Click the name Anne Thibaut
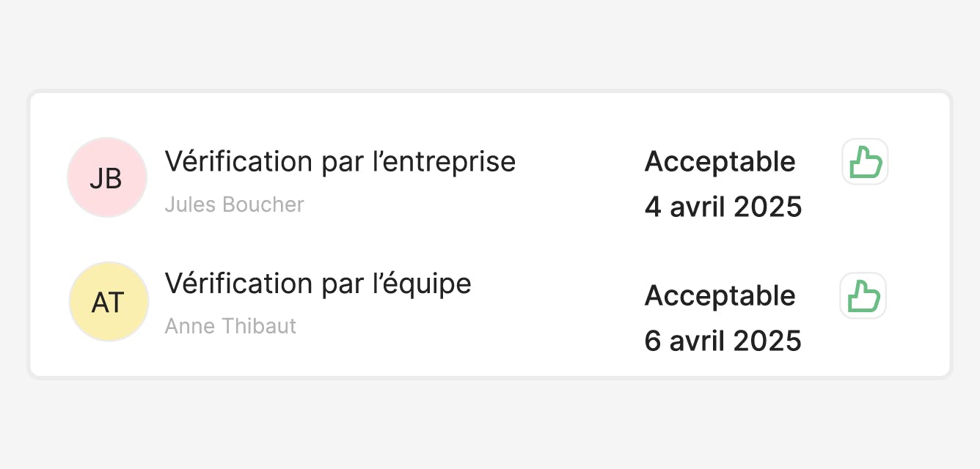Viewport: 980px width, 469px height. click(x=230, y=326)
